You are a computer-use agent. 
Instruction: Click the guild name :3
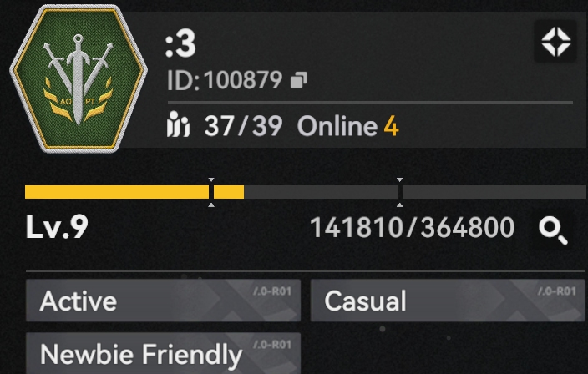point(180,43)
